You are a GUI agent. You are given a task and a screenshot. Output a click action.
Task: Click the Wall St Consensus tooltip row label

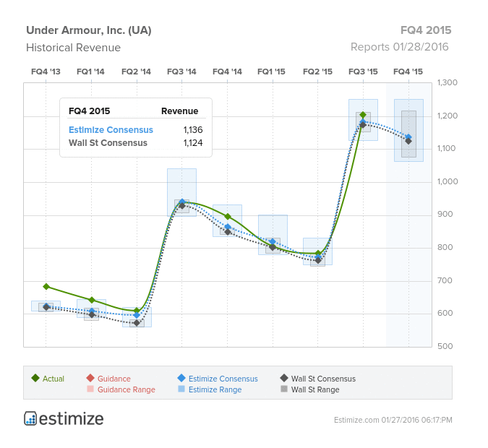[x=108, y=143]
